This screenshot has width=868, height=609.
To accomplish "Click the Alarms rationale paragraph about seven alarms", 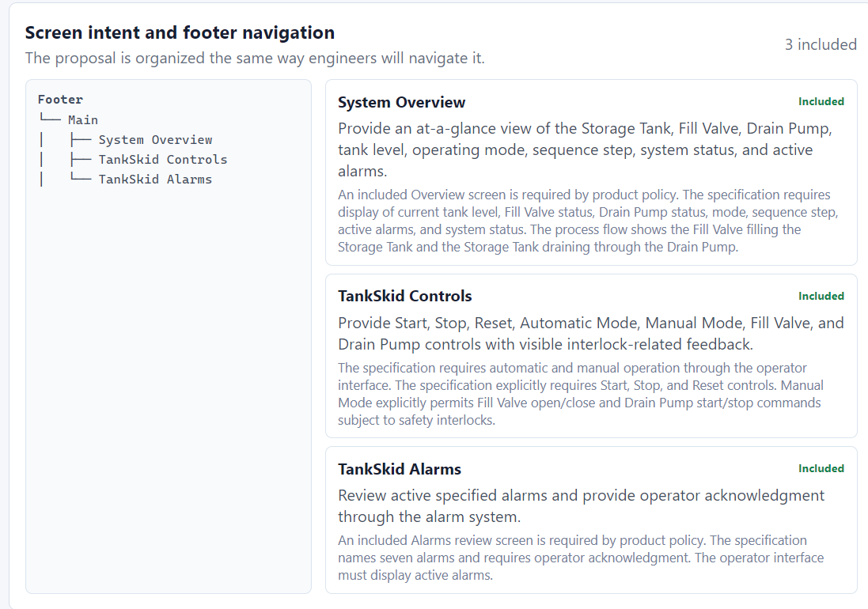I will coord(581,558).
